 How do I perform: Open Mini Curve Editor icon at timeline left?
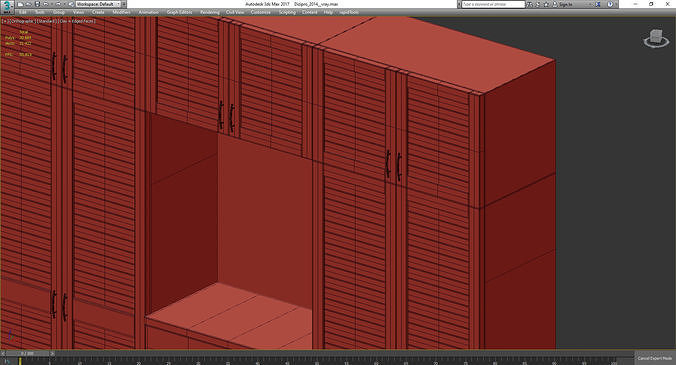pos(6,361)
